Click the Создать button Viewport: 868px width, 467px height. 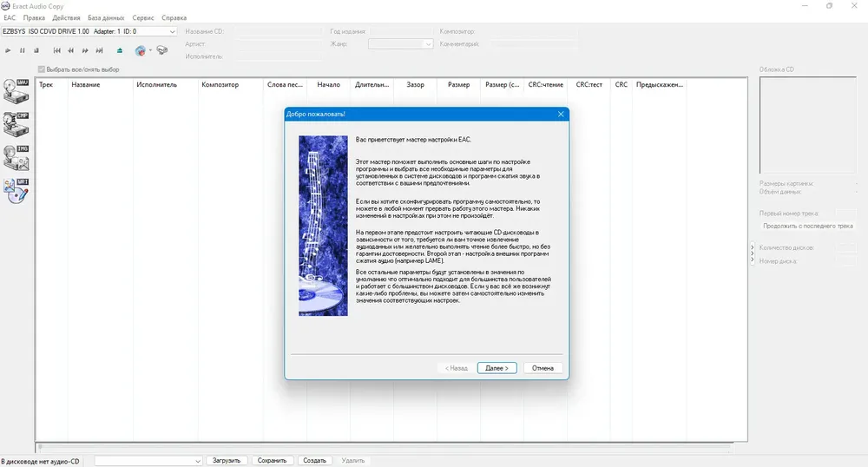coord(314,460)
